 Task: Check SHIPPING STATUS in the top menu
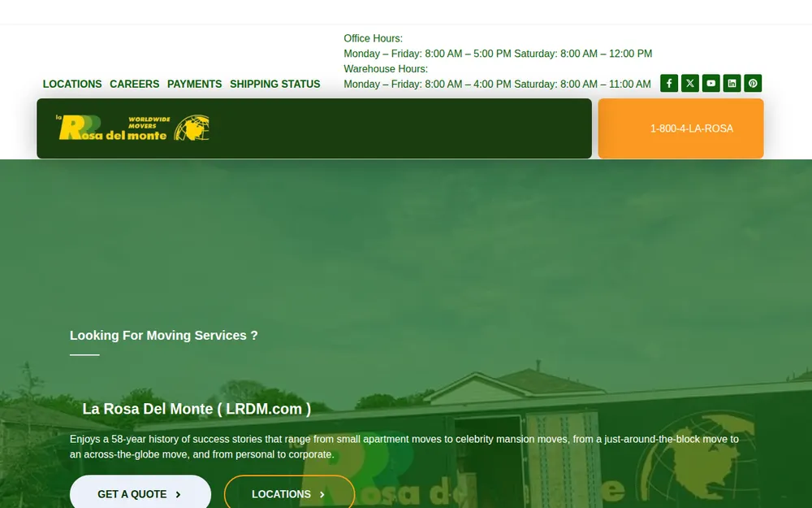pyautogui.click(x=275, y=84)
